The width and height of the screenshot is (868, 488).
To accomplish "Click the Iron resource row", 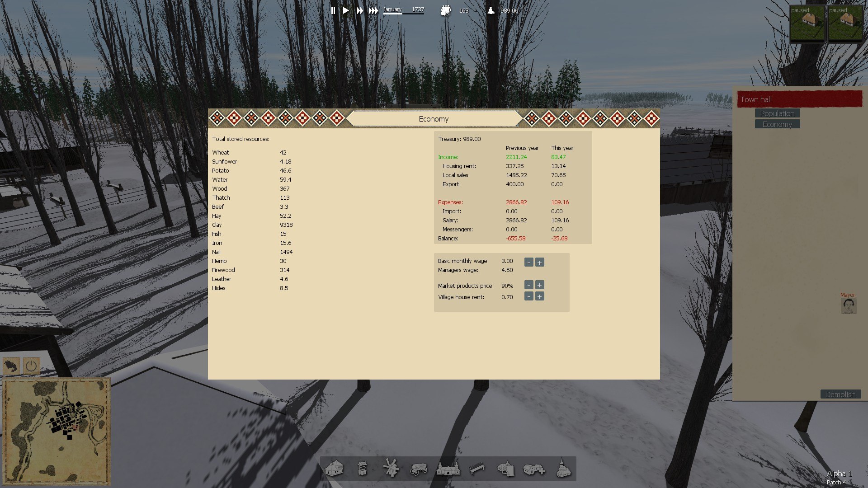I will pyautogui.click(x=252, y=243).
